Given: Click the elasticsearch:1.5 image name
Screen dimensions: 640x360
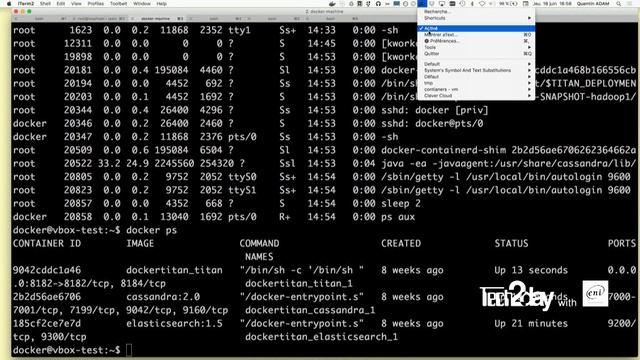Looking at the screenshot, I should 174,324.
